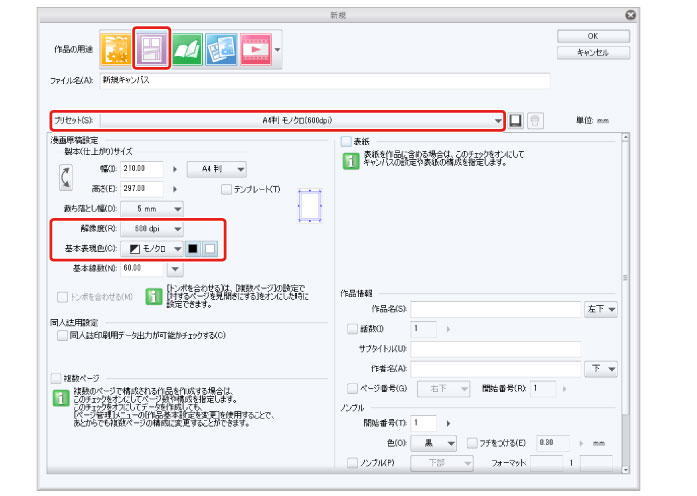This screenshot has height=496, width=697.
Task: Click the 高さ height input field
Action: coord(142,189)
